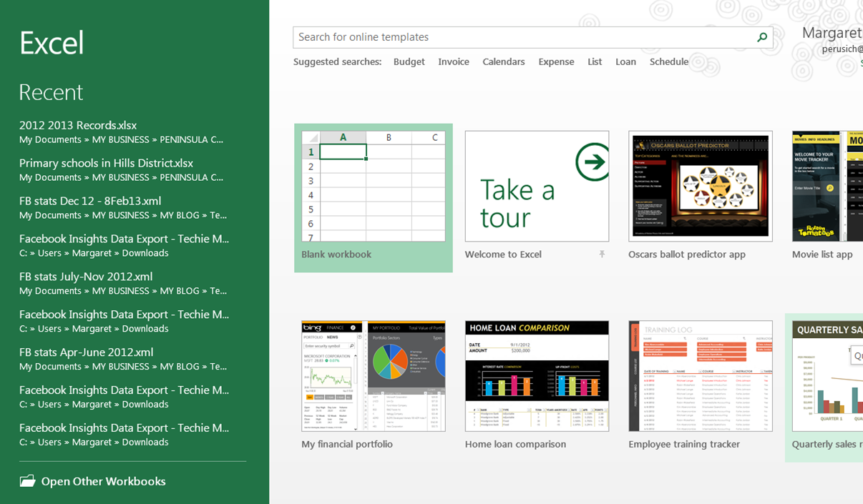Click the Blank workbook label
The width and height of the screenshot is (863, 504).
click(x=336, y=255)
